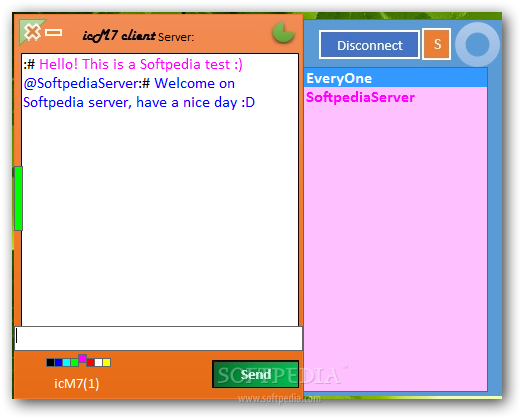Viewport: 522px width, 419px height.
Task: Close the icM7 client window
Action: tap(32, 32)
